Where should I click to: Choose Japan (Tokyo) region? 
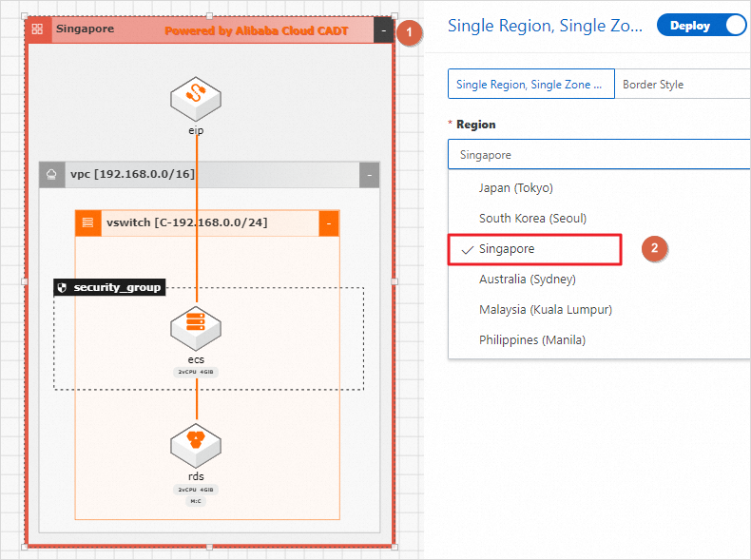tap(599, 188)
